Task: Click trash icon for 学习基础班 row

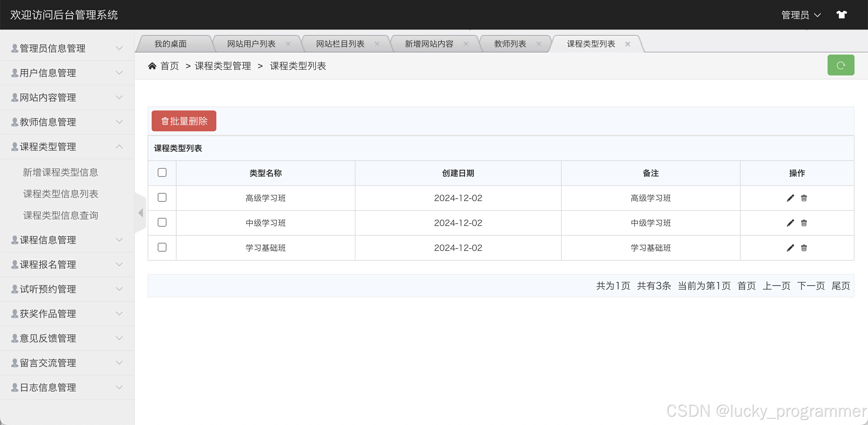Action: (x=804, y=248)
